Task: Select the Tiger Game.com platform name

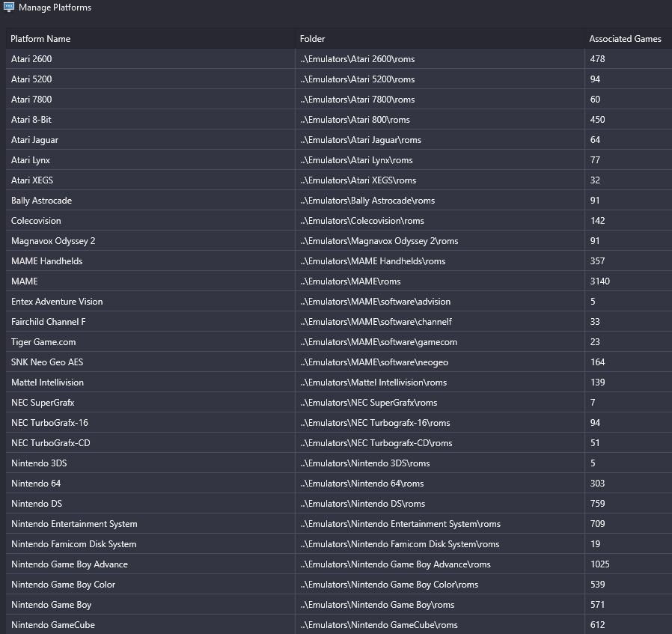Action: (x=43, y=341)
